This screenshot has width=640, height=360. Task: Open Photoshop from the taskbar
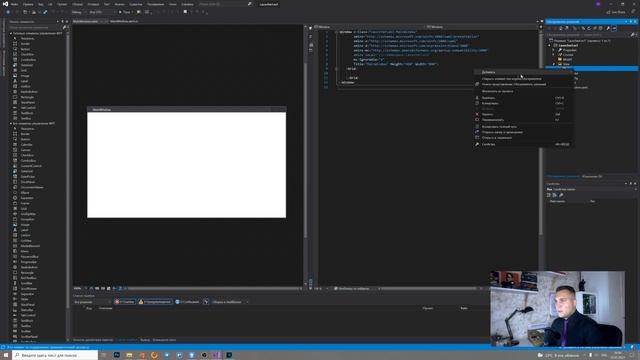(117, 355)
